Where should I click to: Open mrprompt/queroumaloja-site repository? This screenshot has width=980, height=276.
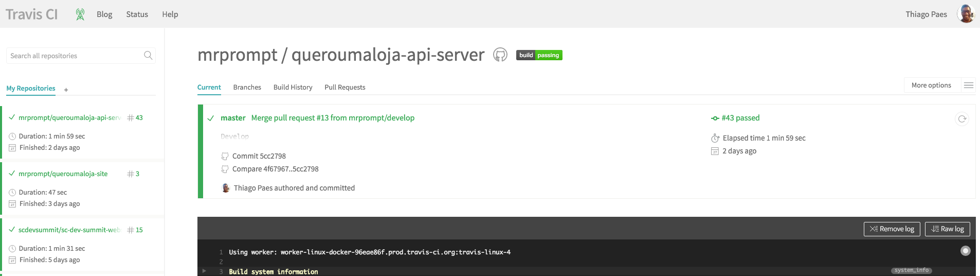pyautogui.click(x=63, y=174)
